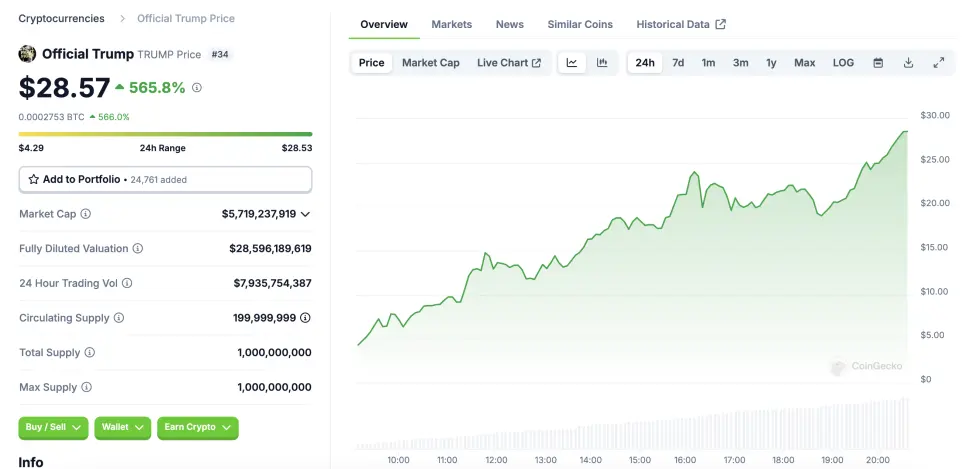Click info icon beside 199,999,999 value
Image resolution: width=966 pixels, height=469 pixels.
(x=305, y=318)
